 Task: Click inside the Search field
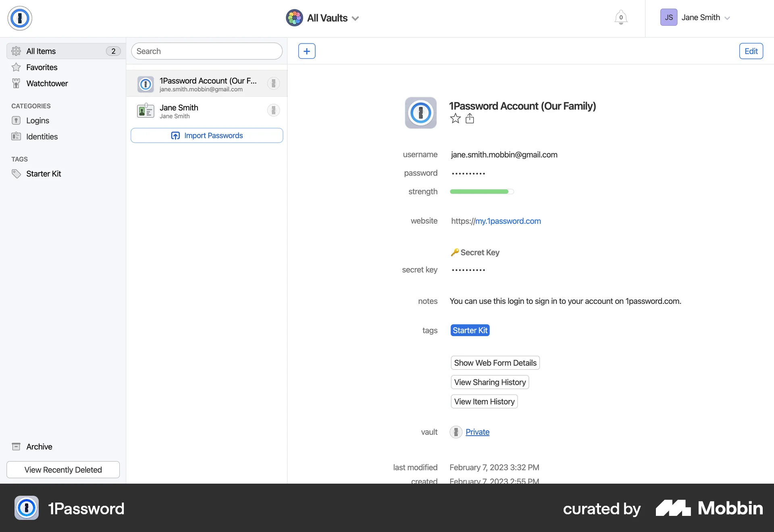(206, 51)
